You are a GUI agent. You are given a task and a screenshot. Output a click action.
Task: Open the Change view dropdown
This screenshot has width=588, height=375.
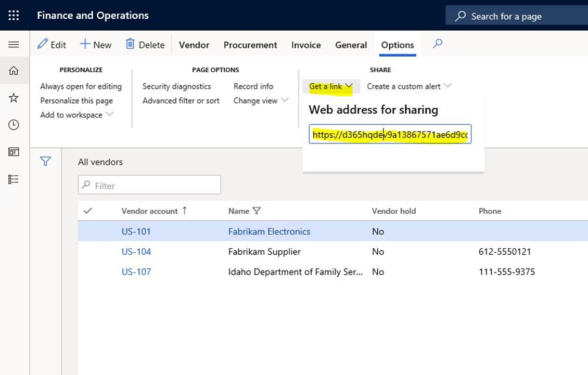(261, 100)
